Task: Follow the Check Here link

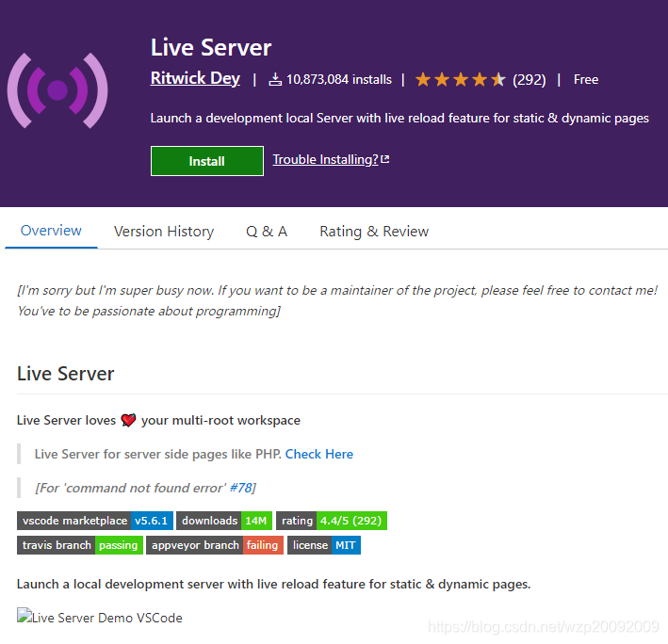Action: (319, 454)
